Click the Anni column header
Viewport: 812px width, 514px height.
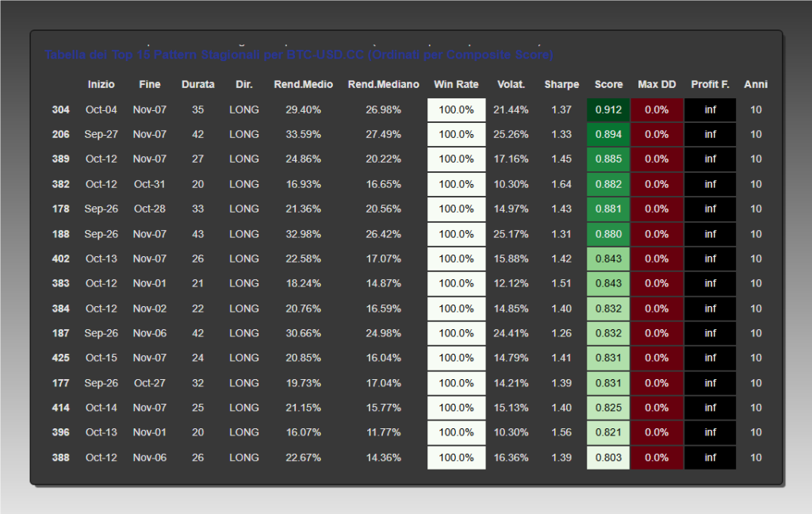pos(756,84)
